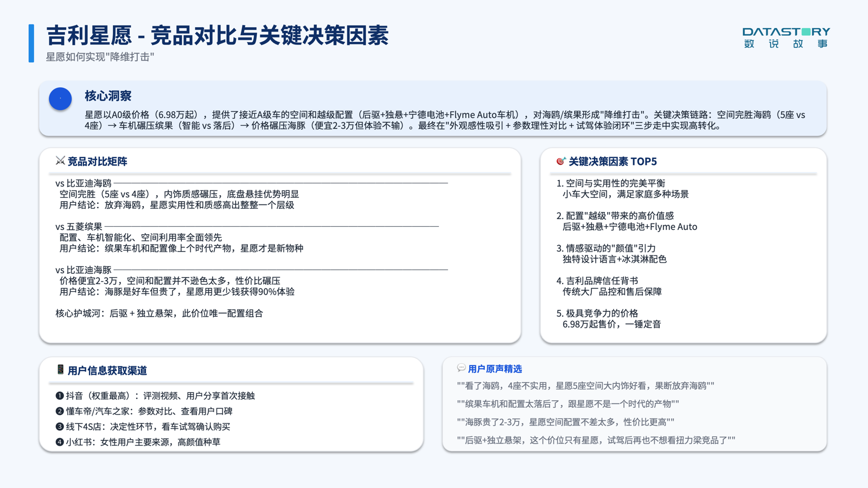Click the 用户信息获取渠道 heading
This screenshot has height=488, width=868.
coord(107,370)
